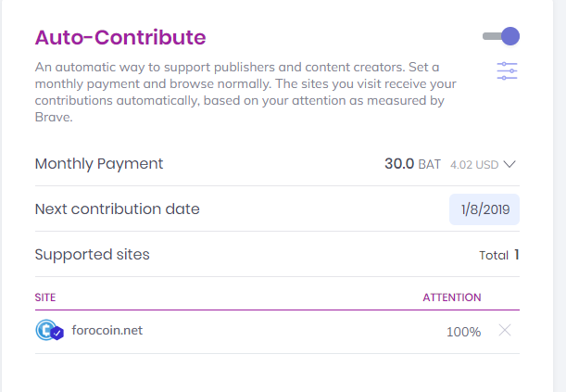Click the Next contribution date label
The image size is (566, 392).
[x=117, y=209]
